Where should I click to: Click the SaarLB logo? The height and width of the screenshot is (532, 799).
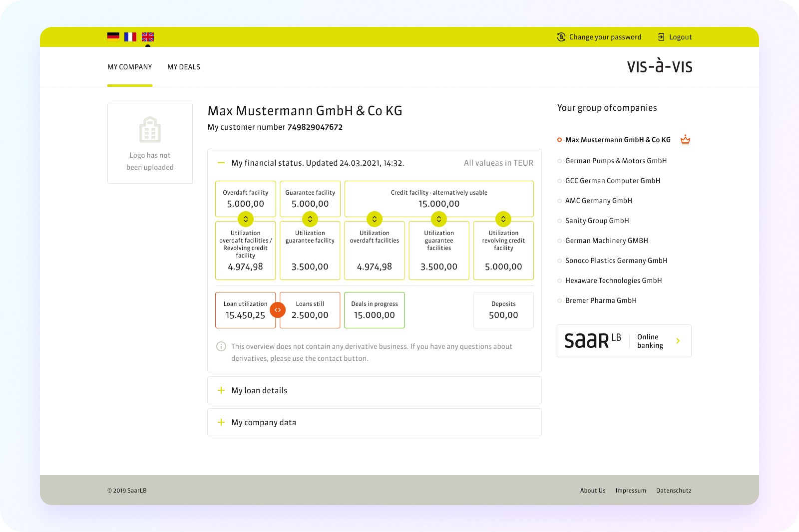point(593,340)
